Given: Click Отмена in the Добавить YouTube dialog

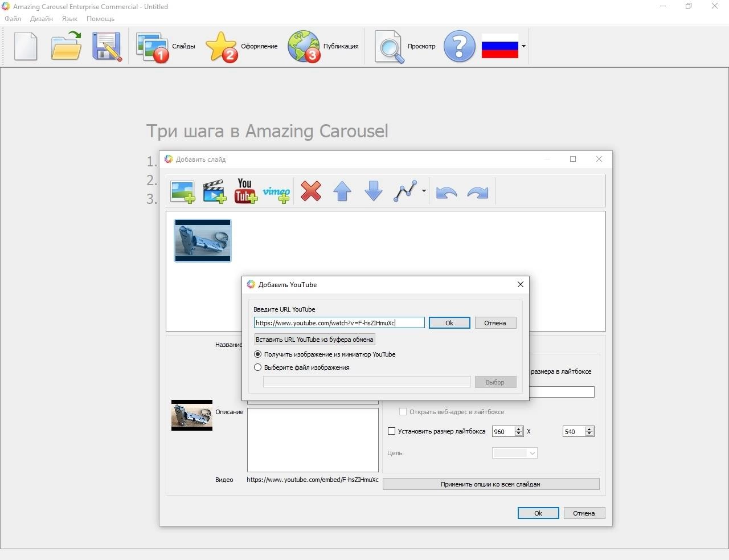Looking at the screenshot, I should coord(495,323).
